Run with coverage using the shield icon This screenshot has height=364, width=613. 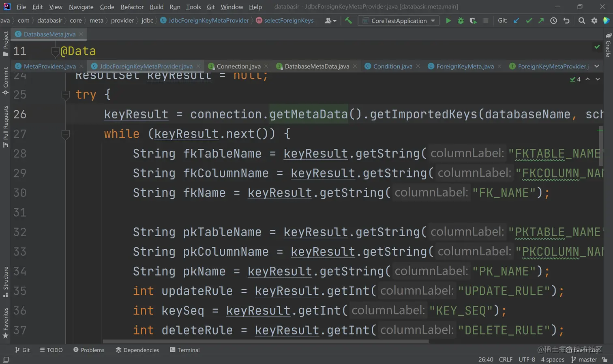click(473, 21)
